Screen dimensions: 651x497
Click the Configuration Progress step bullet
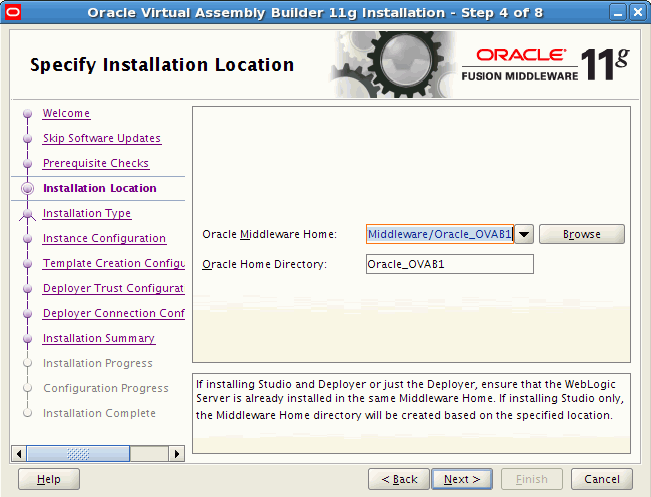27,388
